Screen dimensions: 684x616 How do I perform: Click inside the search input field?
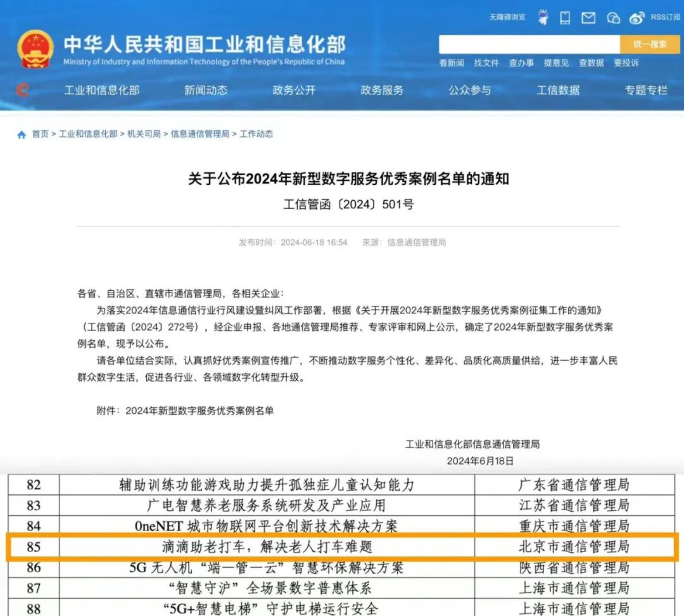point(529,44)
